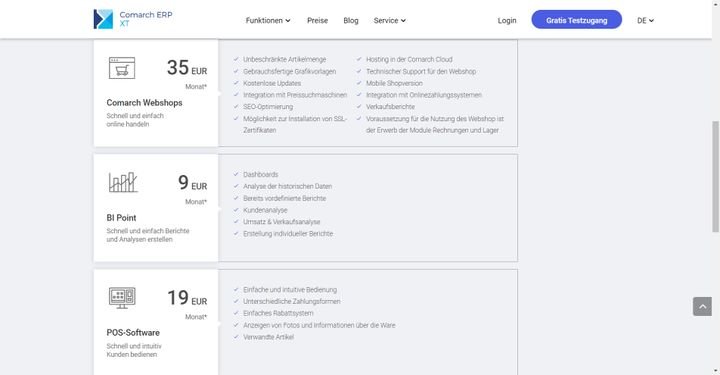
Task: Click the BI Point bar chart icon
Action: pyautogui.click(x=123, y=182)
